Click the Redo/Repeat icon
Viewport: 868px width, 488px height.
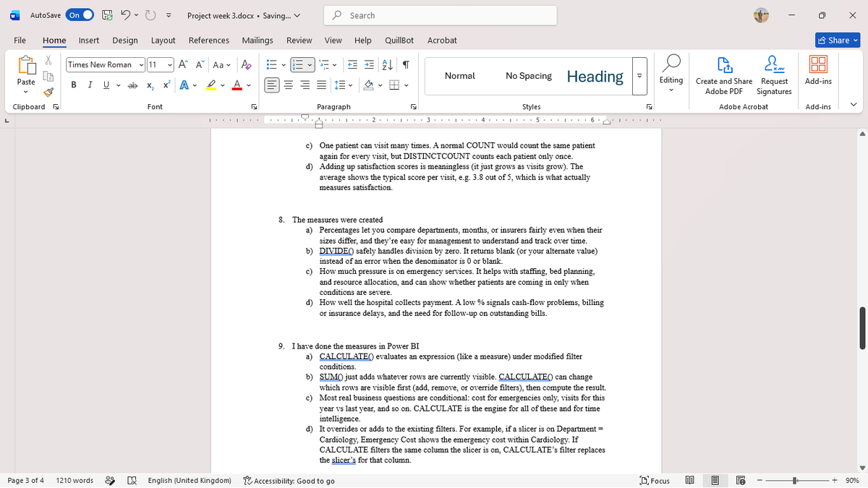point(151,15)
